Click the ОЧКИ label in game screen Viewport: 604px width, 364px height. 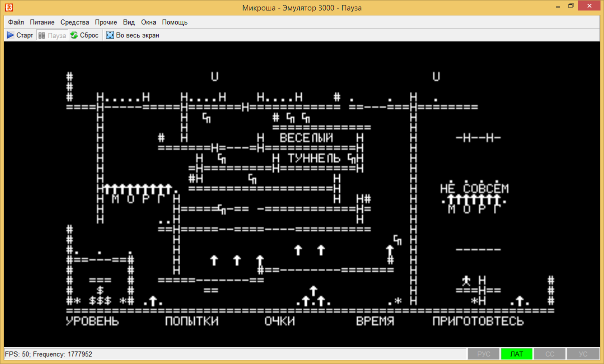point(280,321)
